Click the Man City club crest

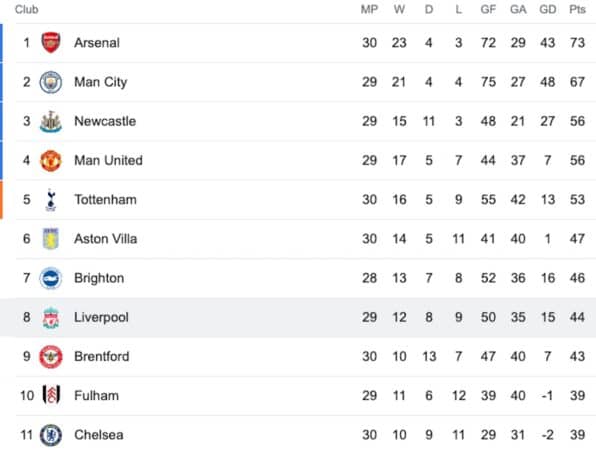coord(51,82)
